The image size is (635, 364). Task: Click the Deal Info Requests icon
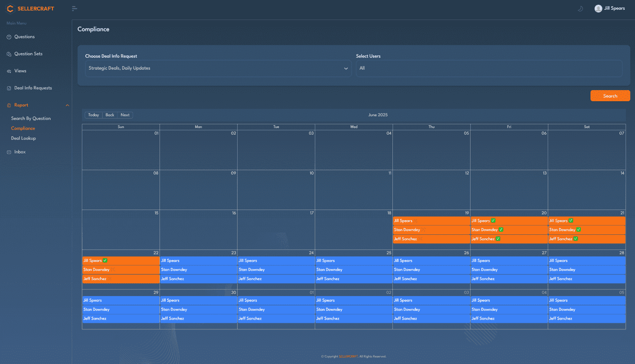(x=9, y=88)
